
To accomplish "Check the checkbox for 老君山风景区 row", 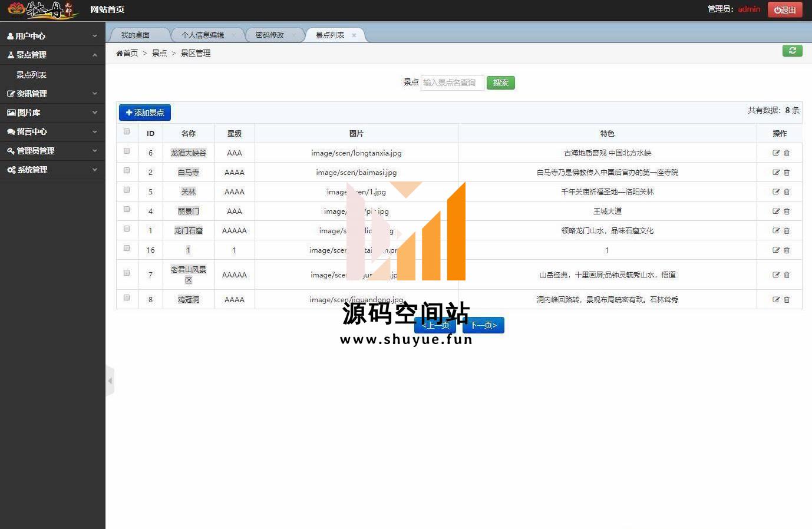I will point(127,273).
